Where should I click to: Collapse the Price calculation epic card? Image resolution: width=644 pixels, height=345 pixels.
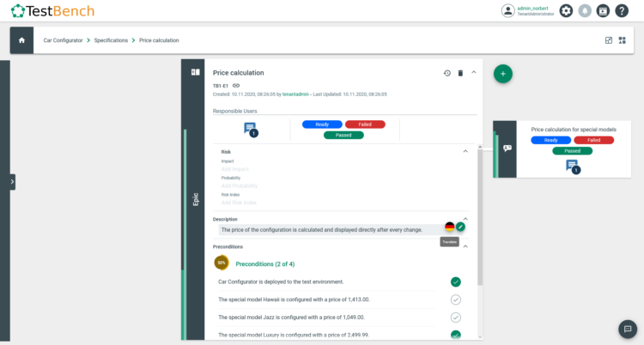point(473,72)
